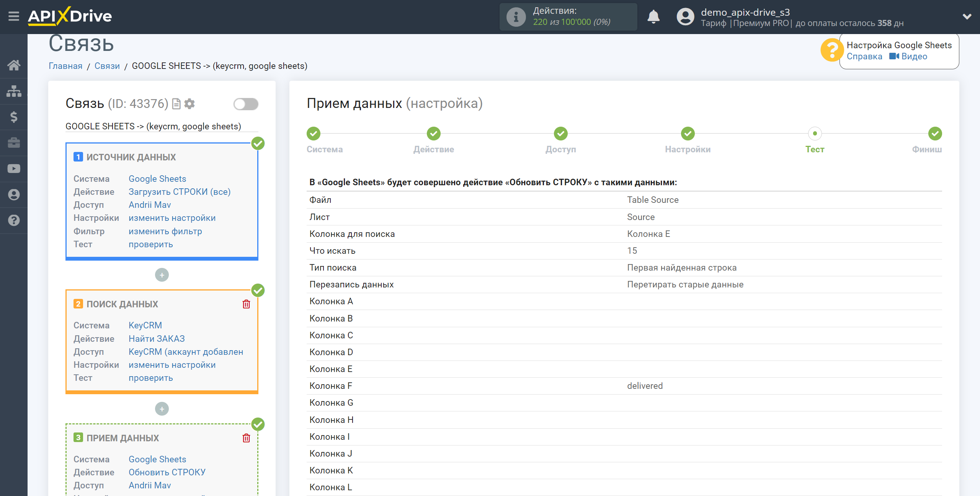Click KeyCRM system link
Image resolution: width=980 pixels, height=496 pixels.
click(x=145, y=325)
